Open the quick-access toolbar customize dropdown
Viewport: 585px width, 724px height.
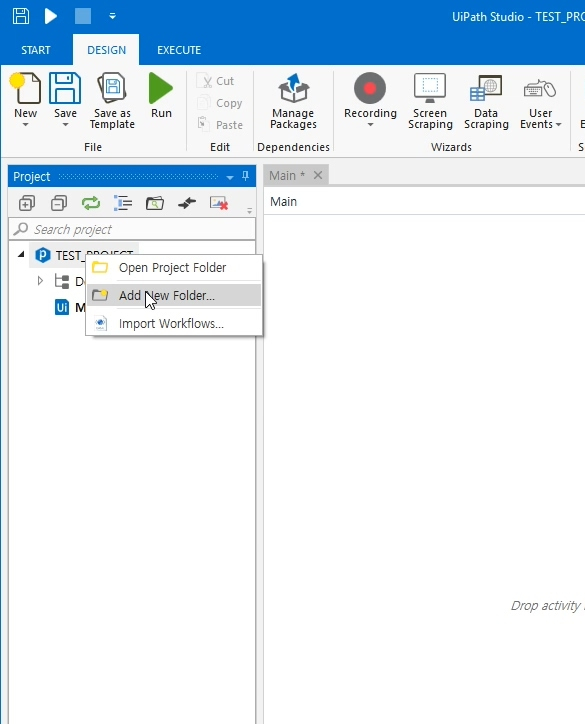pos(112,16)
